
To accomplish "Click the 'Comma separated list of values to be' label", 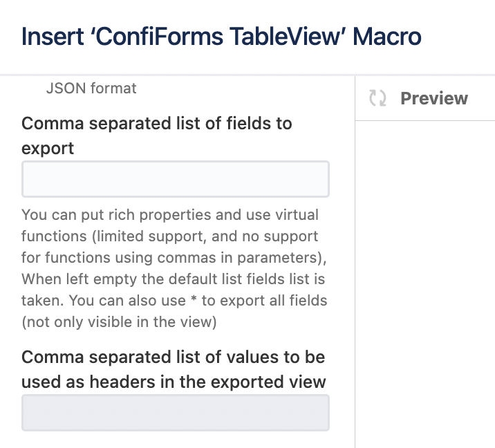I will [173, 357].
